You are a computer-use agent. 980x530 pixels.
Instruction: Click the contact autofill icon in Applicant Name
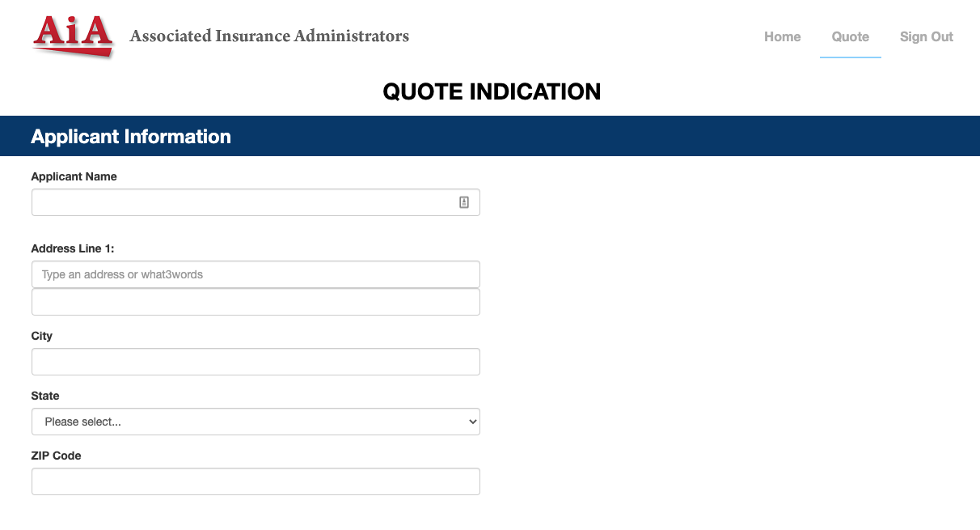[x=464, y=202]
